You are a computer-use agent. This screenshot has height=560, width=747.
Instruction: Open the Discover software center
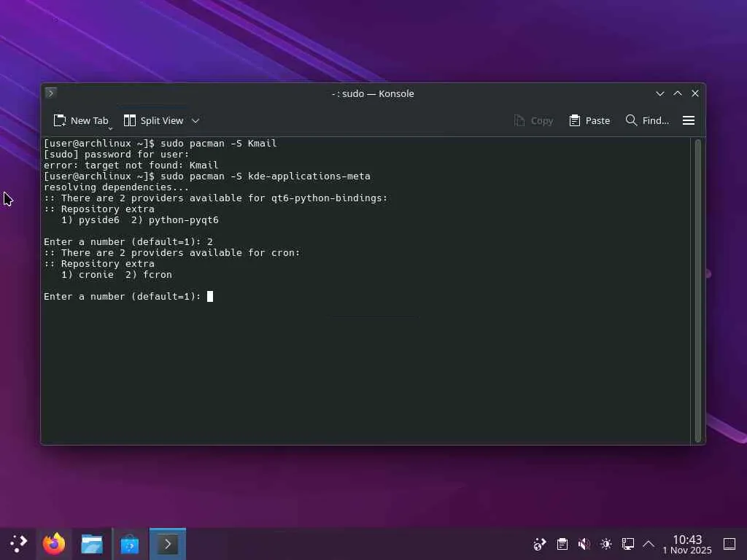tap(130, 544)
